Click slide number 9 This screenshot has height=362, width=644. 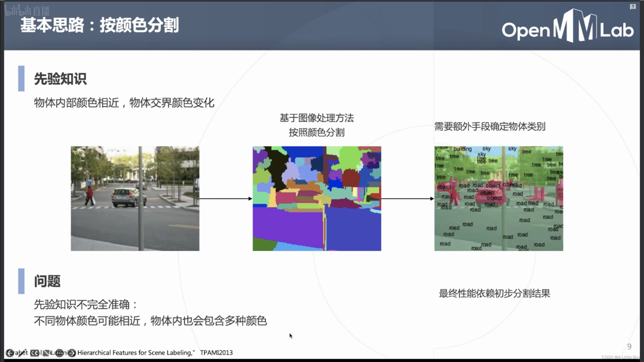[x=629, y=347]
